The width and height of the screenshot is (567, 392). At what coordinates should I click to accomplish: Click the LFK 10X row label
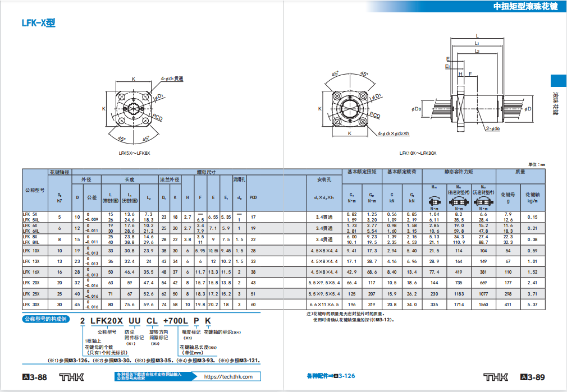pos(31,251)
